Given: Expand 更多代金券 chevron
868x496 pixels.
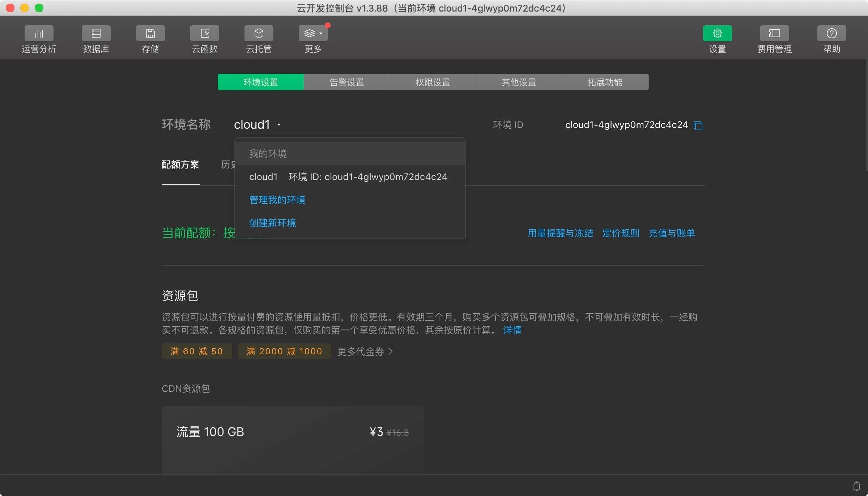Looking at the screenshot, I should (391, 351).
